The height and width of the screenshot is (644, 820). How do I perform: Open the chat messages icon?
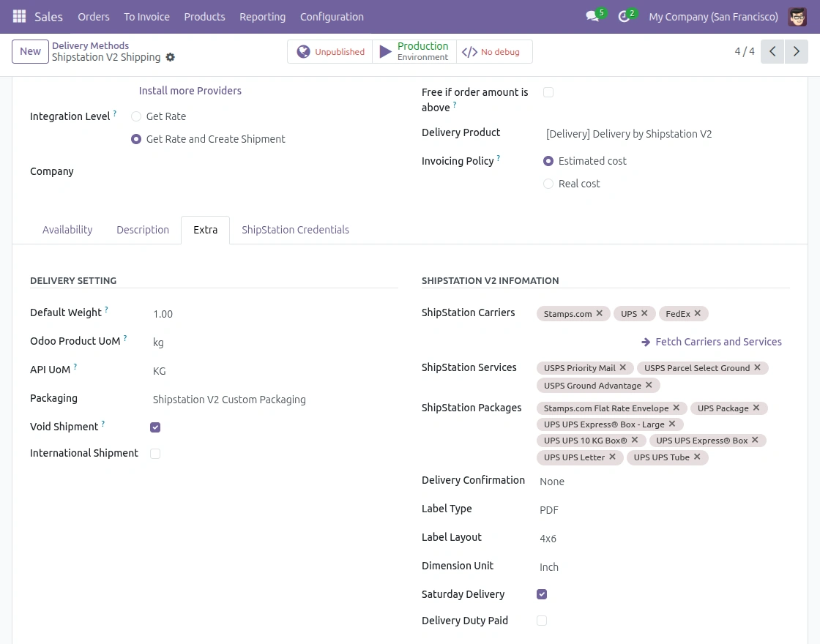pos(592,16)
